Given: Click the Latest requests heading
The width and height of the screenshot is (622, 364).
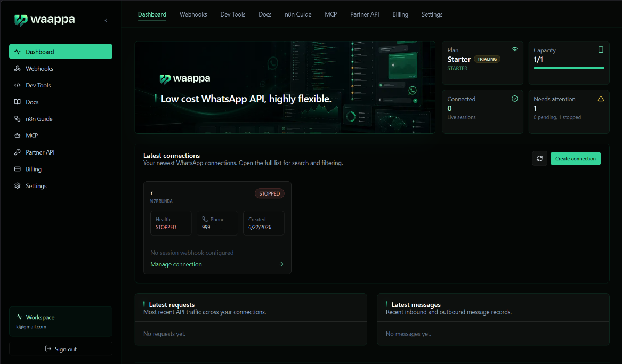Looking at the screenshot, I should [172, 304].
